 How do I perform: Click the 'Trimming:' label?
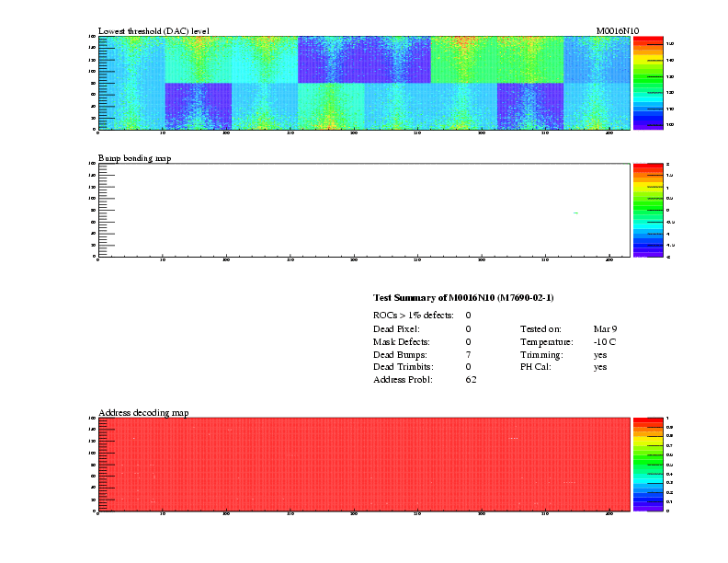pos(541,355)
